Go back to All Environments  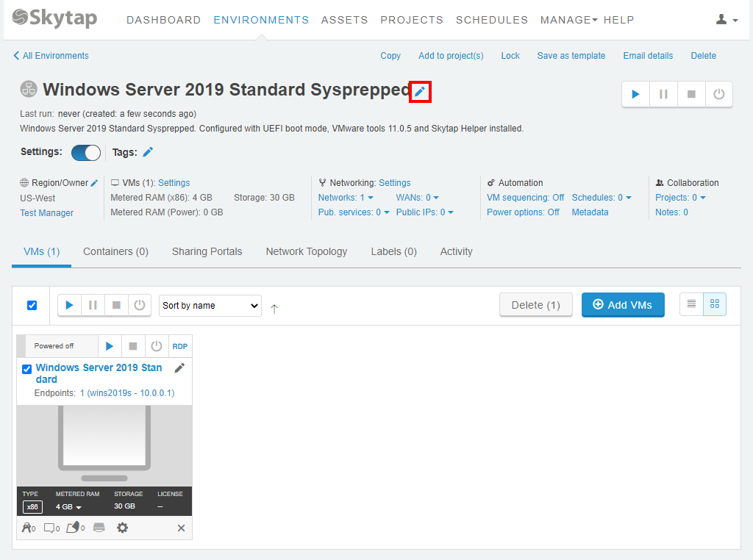(x=51, y=56)
